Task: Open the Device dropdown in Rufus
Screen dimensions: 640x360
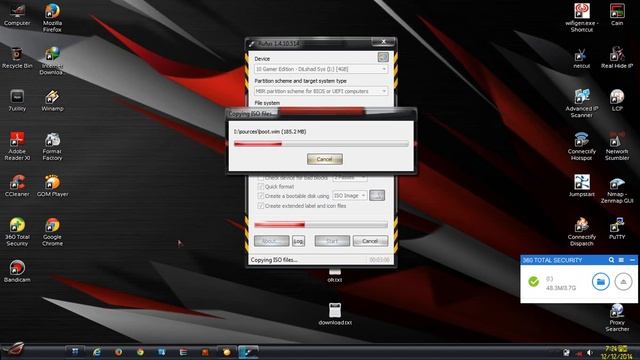Action: tap(321, 69)
